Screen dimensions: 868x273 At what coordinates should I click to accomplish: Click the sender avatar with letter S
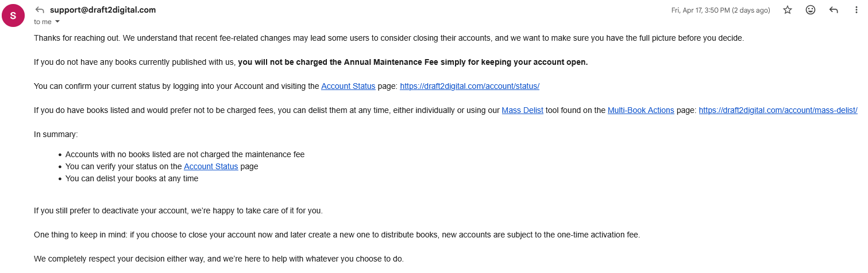13,15
